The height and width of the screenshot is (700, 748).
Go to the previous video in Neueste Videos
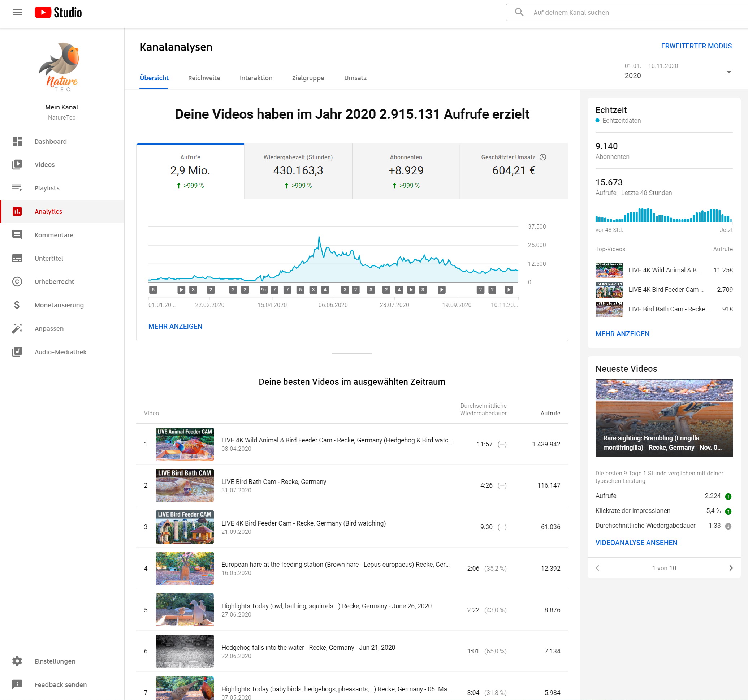pyautogui.click(x=597, y=568)
